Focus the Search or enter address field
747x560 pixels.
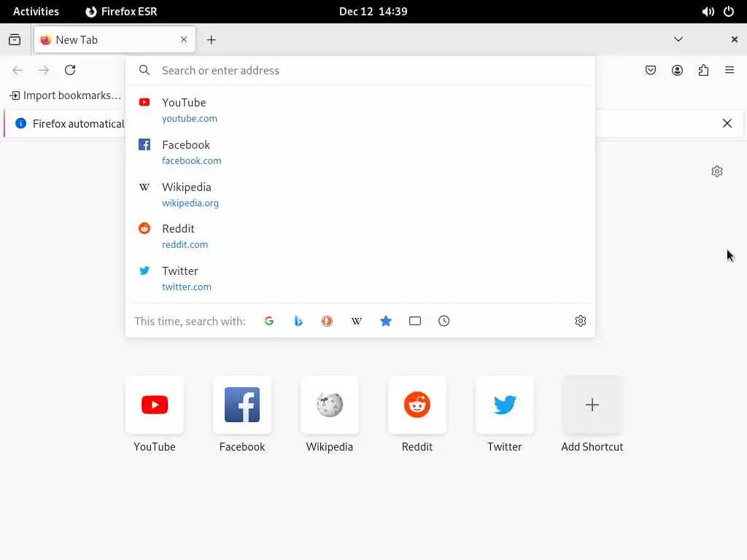360,71
